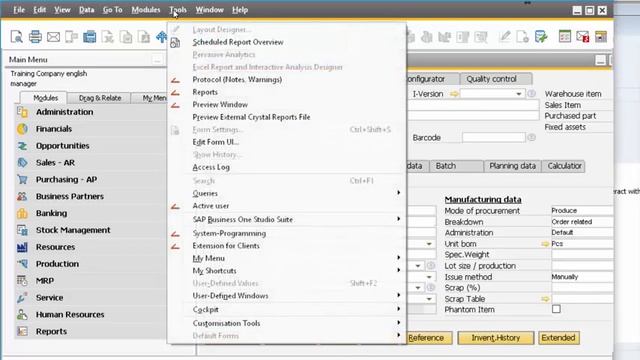The width and height of the screenshot is (640, 360).
Task: Open the I-Version dropdown
Action: (x=518, y=94)
